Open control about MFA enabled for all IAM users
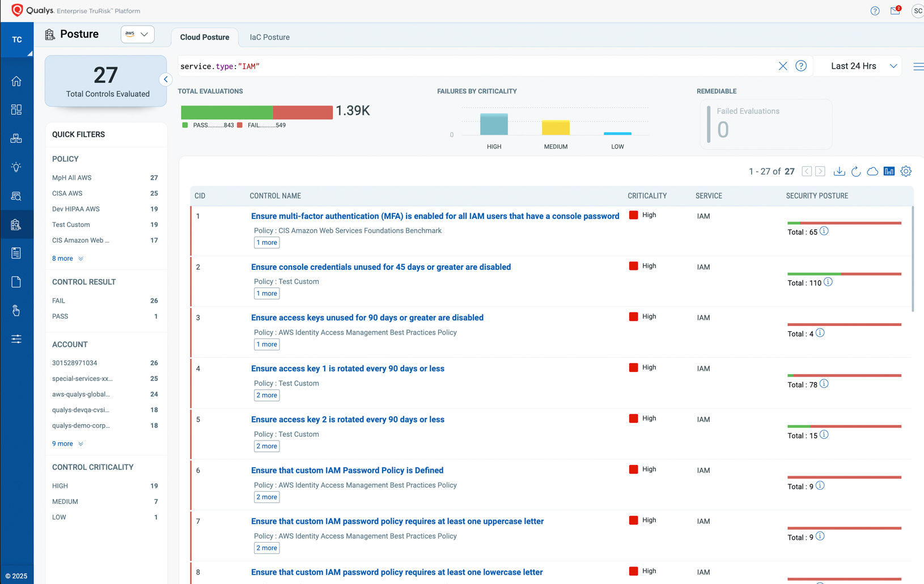The image size is (924, 584). pos(435,216)
